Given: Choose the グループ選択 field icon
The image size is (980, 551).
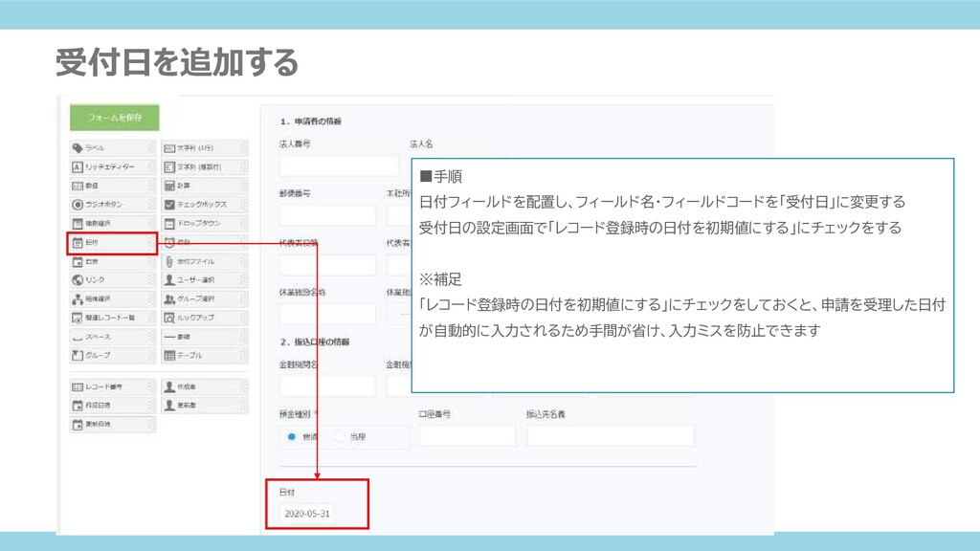Looking at the screenshot, I should (169, 298).
